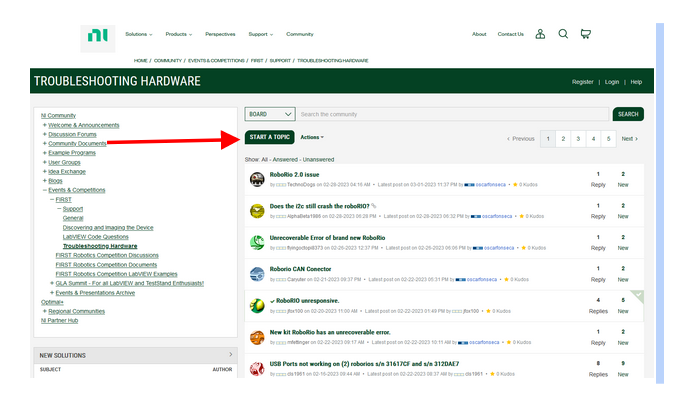This screenshot has height=410, width=699.
Task: Collapse the Events & Competitions node
Action: click(x=45, y=190)
